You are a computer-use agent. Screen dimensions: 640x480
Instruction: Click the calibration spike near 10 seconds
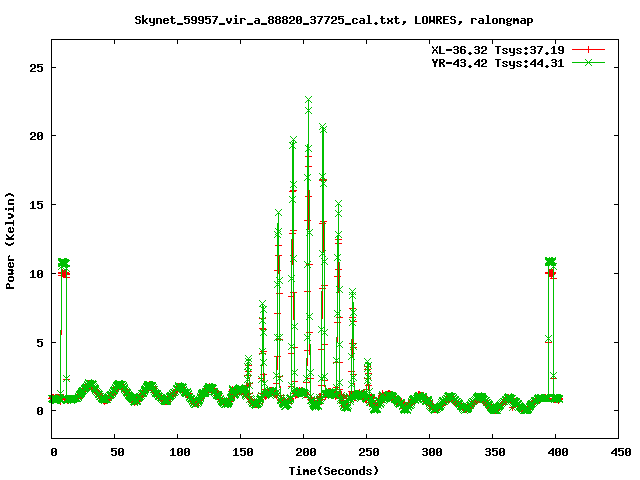point(64,327)
